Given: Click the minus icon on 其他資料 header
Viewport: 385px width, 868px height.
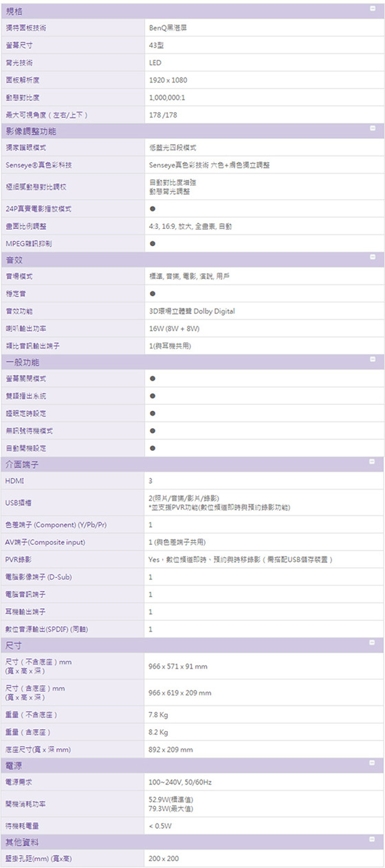Looking at the screenshot, I should coord(372,839).
